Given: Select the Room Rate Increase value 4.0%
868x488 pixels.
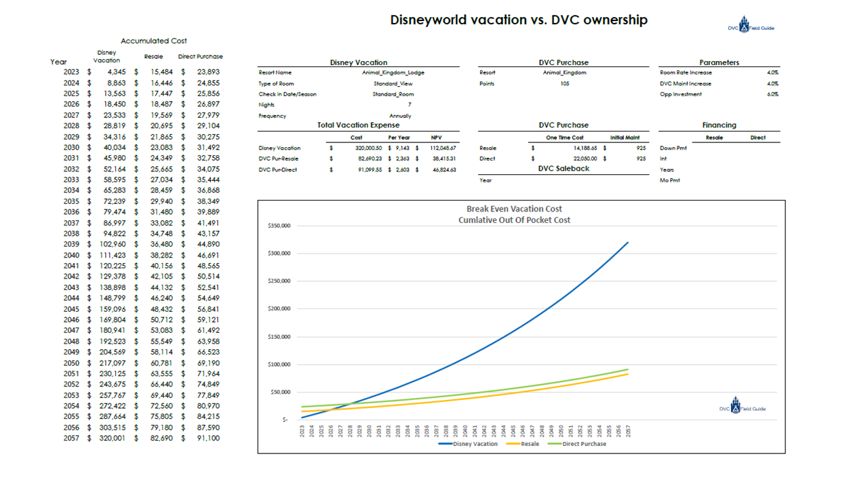Looking at the screenshot, I should 772,73.
